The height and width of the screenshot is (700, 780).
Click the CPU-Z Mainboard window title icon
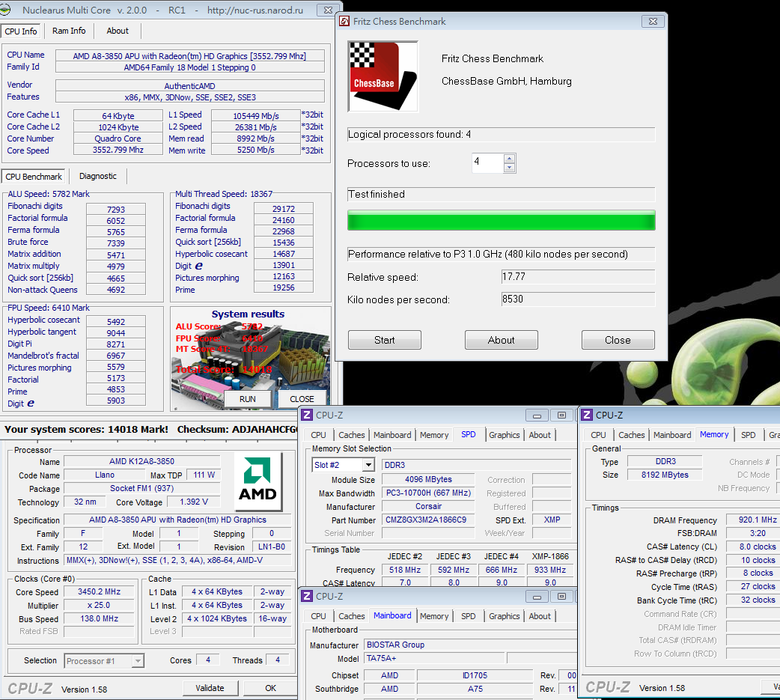click(308, 596)
